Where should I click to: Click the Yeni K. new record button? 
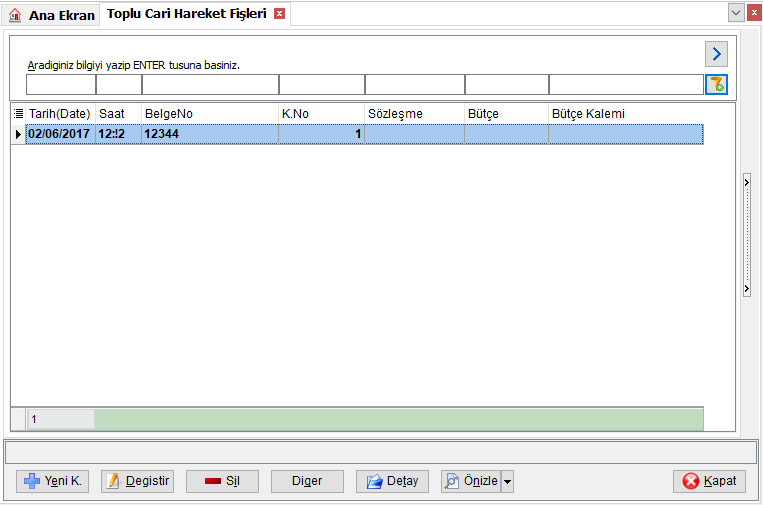pyautogui.click(x=53, y=481)
